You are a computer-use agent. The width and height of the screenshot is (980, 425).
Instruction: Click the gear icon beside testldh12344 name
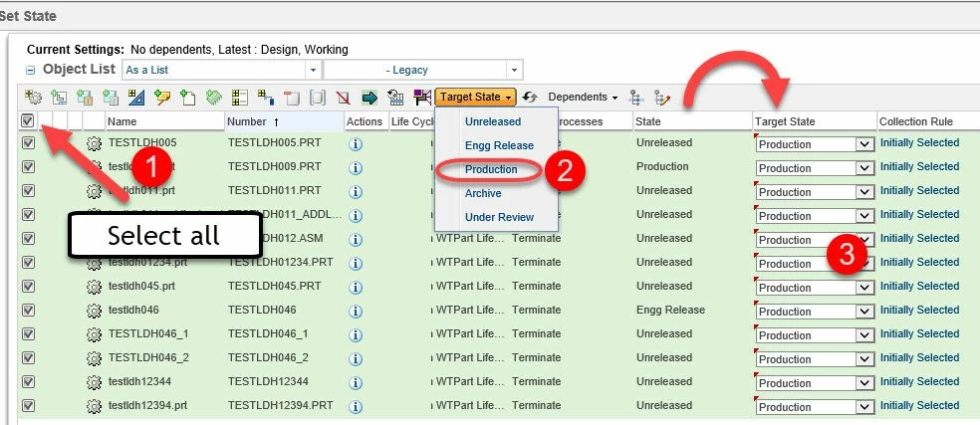[94, 382]
